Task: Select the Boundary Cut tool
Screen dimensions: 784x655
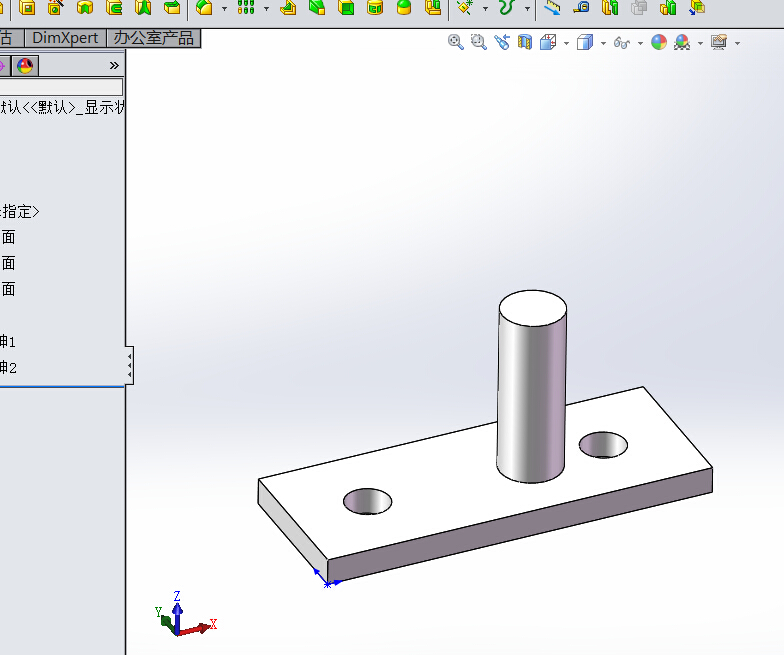Action: click(172, 8)
